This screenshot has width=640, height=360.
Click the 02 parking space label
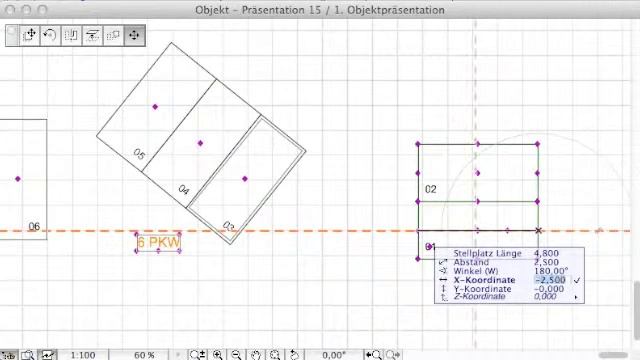(x=431, y=189)
